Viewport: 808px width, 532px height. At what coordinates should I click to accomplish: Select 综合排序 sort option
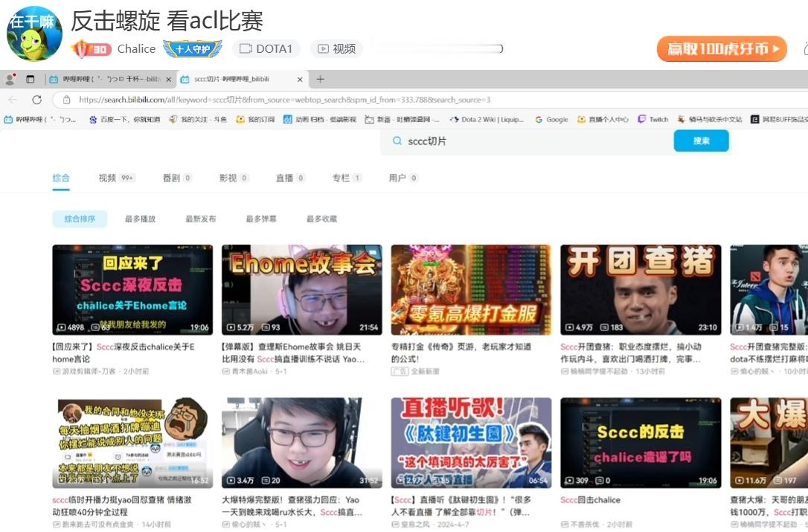(80, 219)
